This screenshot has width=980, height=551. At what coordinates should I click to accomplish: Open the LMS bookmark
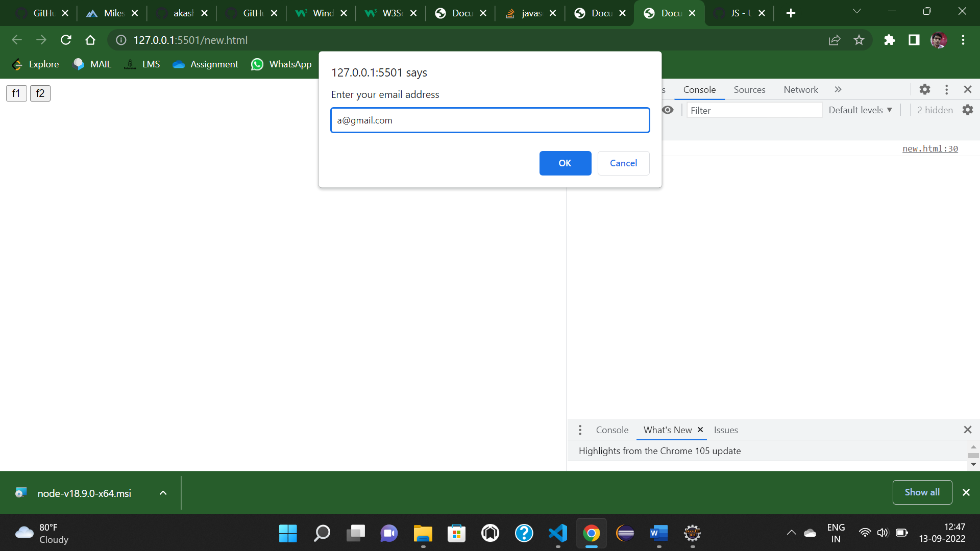tap(142, 64)
